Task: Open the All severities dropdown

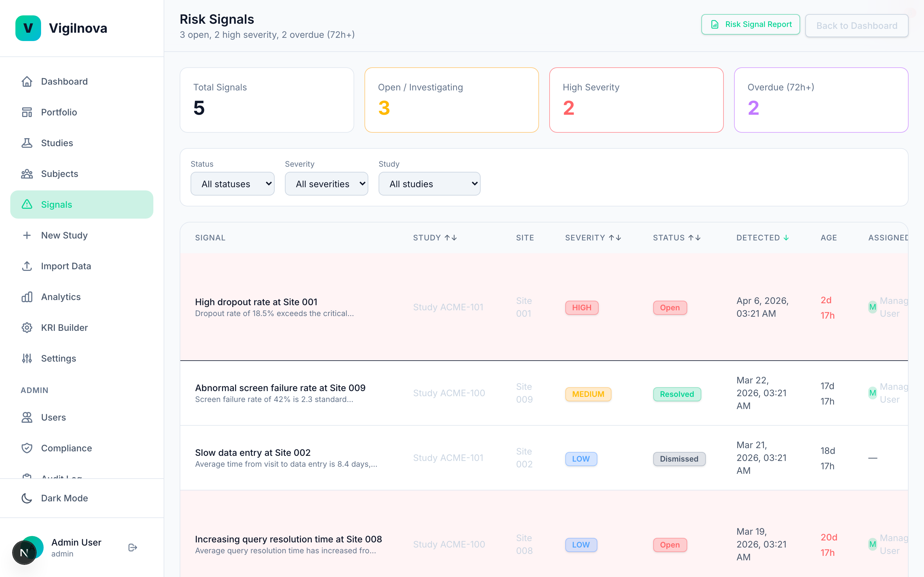Action: point(327,184)
